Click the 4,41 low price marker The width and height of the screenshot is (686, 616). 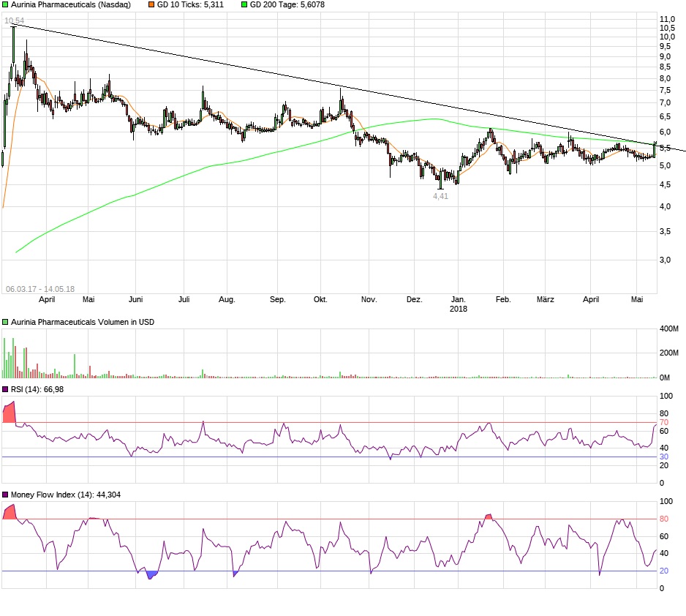point(440,196)
